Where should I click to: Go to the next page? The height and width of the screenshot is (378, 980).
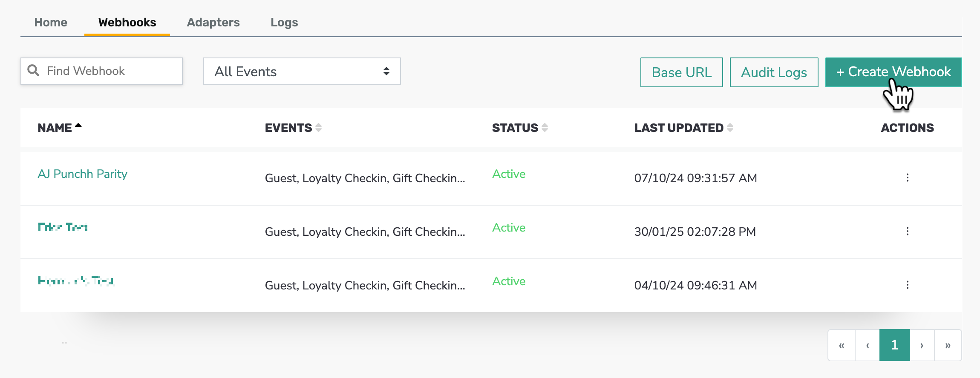[922, 345]
